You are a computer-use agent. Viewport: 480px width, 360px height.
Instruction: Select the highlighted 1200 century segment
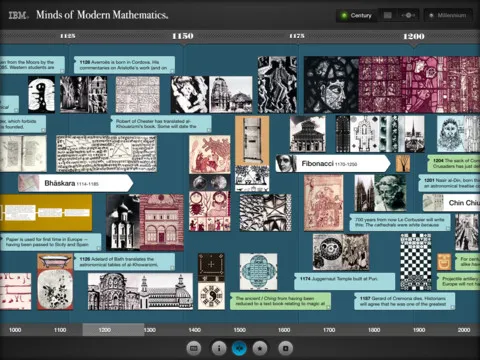click(113, 330)
